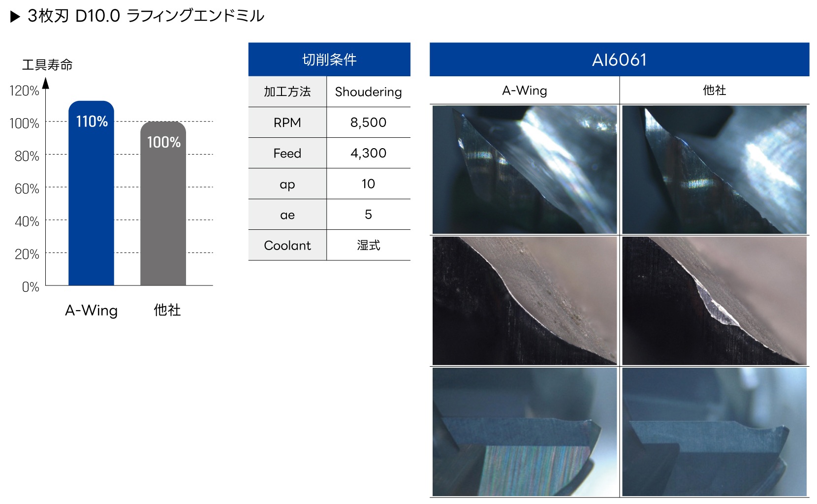Click the RPM value 8,500
The image size is (817, 504).
368,123
